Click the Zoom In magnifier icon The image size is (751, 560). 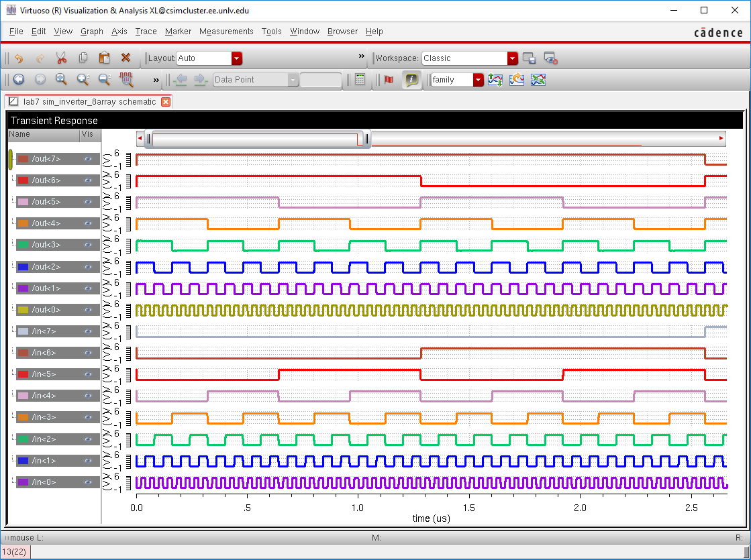tap(83, 80)
